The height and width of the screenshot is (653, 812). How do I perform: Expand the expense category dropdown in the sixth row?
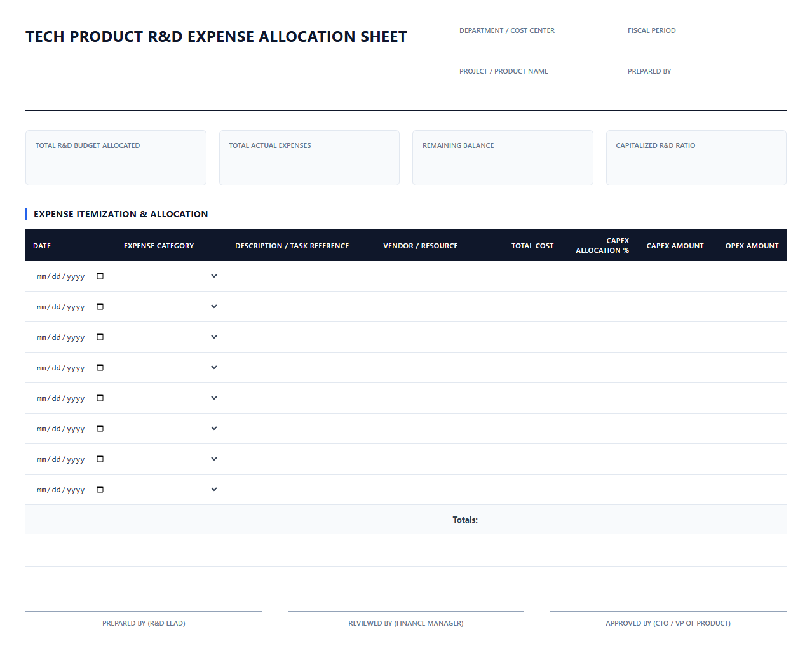click(172, 429)
